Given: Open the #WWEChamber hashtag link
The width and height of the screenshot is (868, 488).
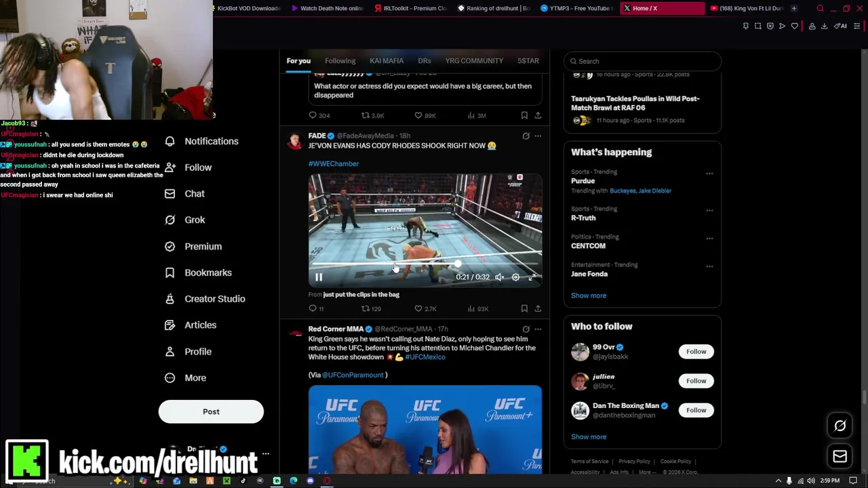Looking at the screenshot, I should coord(334,164).
